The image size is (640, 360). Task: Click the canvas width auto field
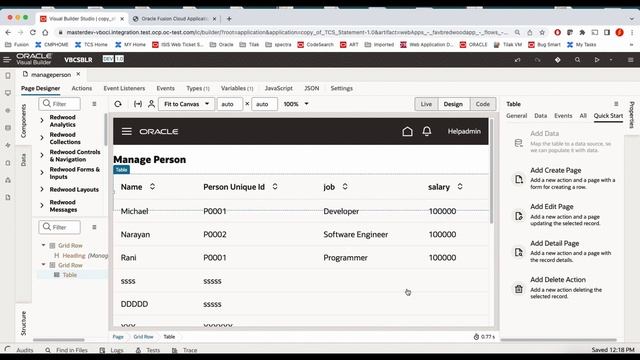pos(229,104)
